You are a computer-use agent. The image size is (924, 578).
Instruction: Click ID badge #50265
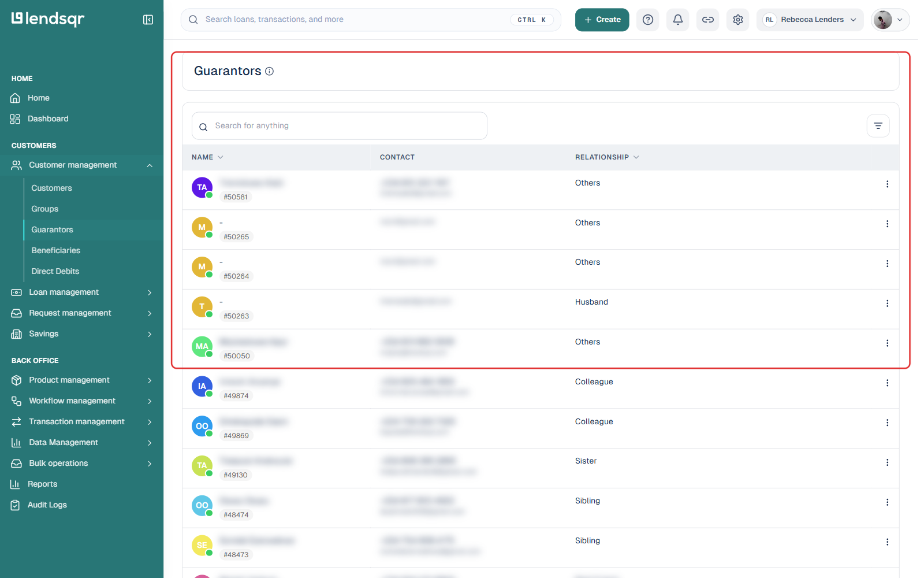click(x=236, y=237)
